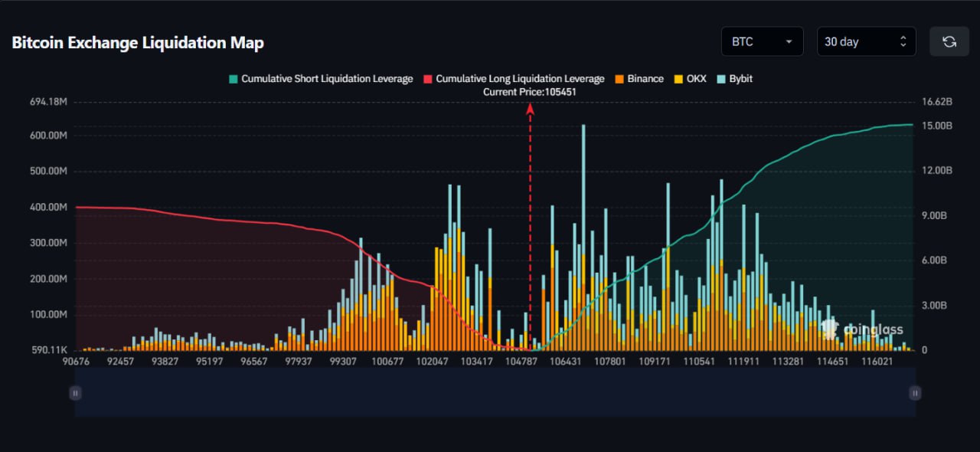Click the 105451 current price label
980x452 pixels.
pyautogui.click(x=530, y=92)
